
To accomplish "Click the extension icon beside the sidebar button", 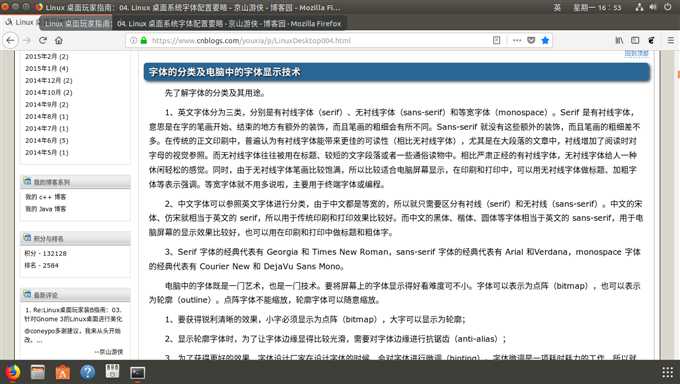I will pos(651,40).
